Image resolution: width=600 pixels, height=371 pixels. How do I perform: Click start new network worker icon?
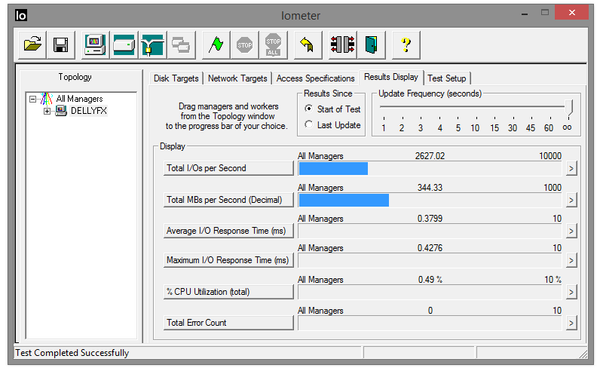click(x=152, y=45)
